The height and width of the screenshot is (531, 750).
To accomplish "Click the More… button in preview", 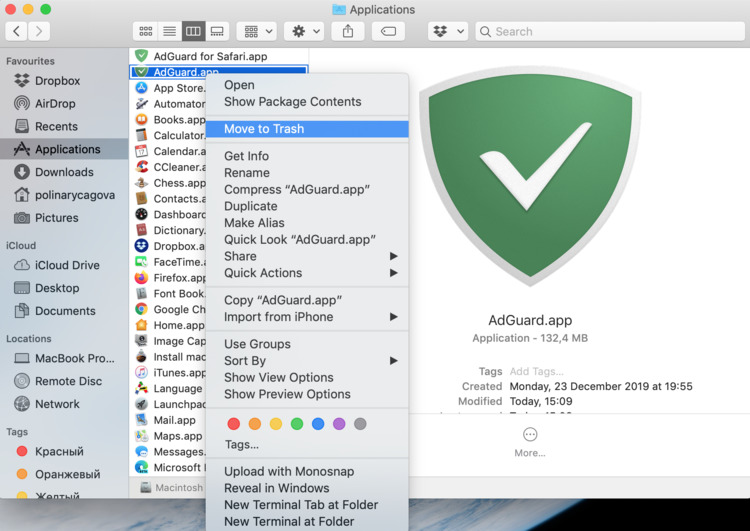I will [530, 442].
